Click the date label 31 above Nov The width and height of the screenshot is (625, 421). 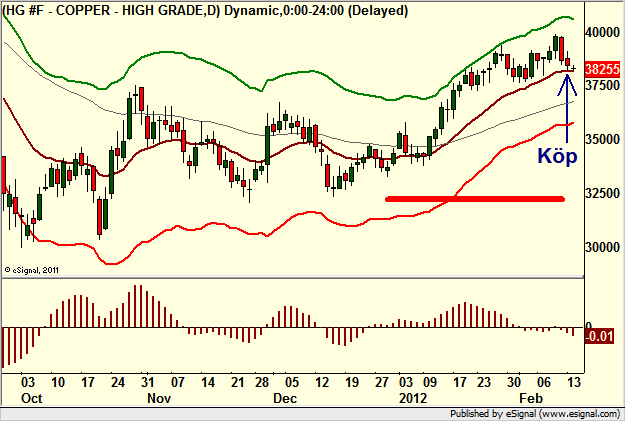tap(147, 382)
